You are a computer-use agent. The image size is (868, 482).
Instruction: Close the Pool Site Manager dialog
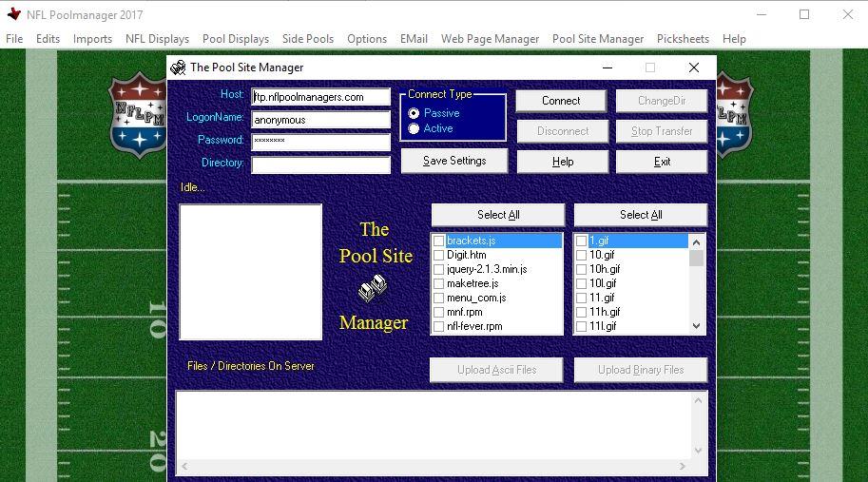pyautogui.click(x=694, y=67)
